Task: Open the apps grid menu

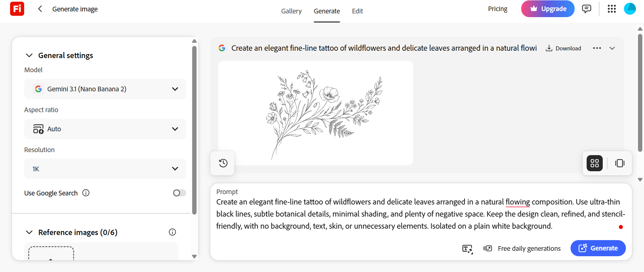Action: [x=612, y=9]
